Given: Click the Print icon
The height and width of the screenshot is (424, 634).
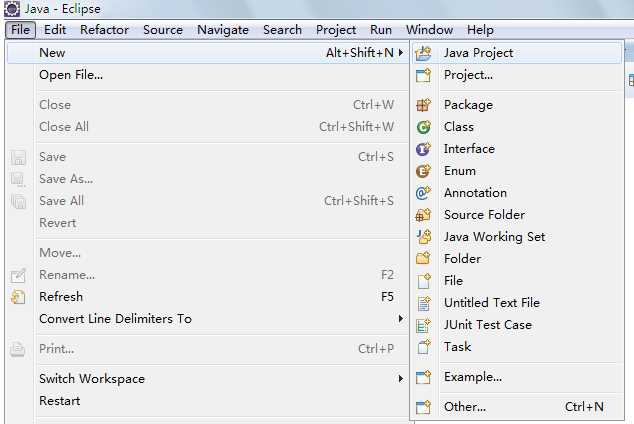Looking at the screenshot, I should [x=18, y=349].
